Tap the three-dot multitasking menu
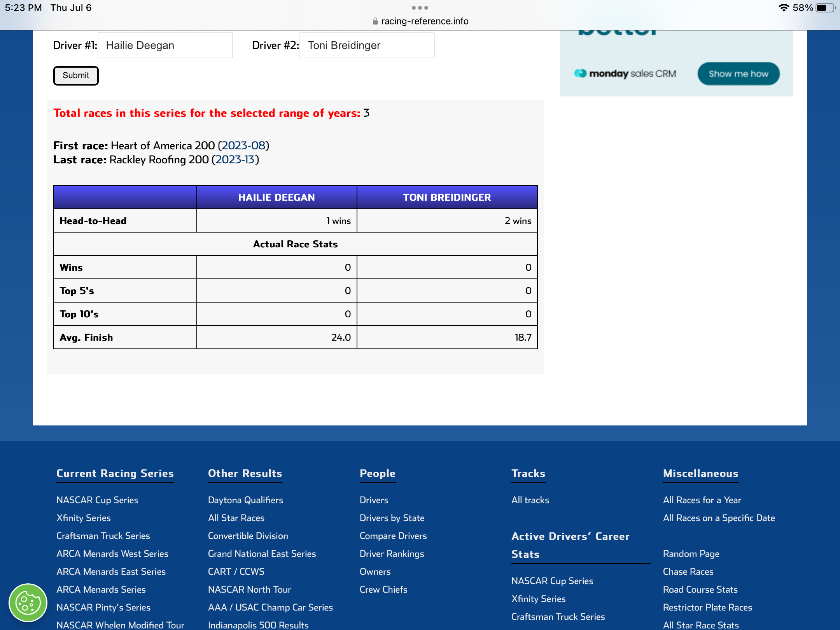840x630 pixels. coord(420,8)
